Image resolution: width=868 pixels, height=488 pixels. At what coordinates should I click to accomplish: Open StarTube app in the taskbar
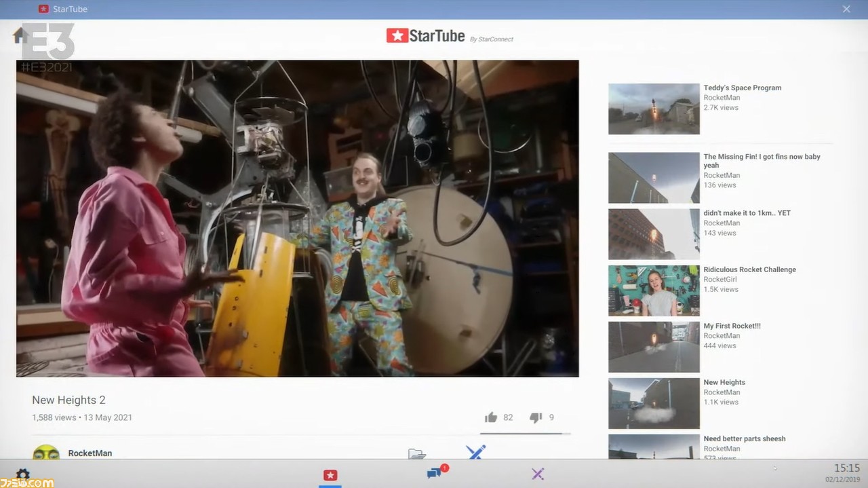tap(330, 474)
